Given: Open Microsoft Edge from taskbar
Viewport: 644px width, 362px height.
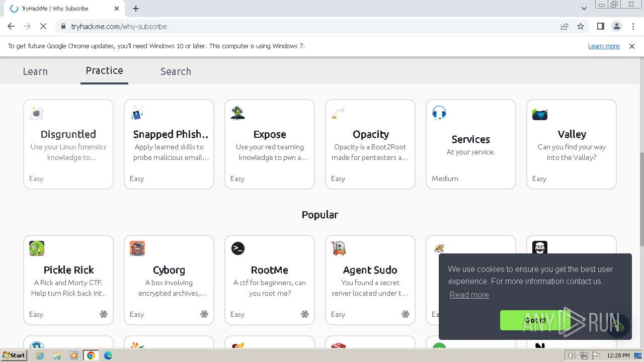Looking at the screenshot, I should [x=108, y=355].
